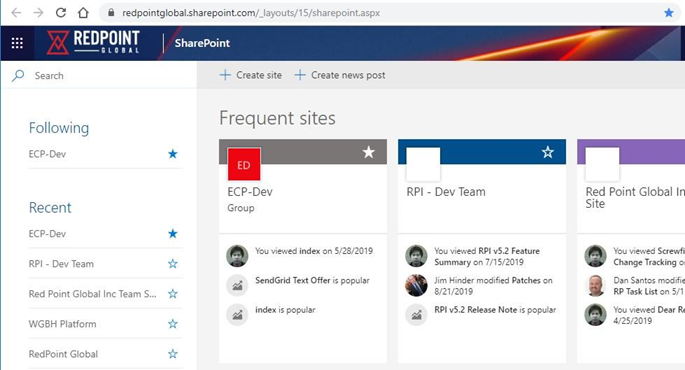This screenshot has height=370, width=685.
Task: Click into the Search field
Action: tap(99, 76)
